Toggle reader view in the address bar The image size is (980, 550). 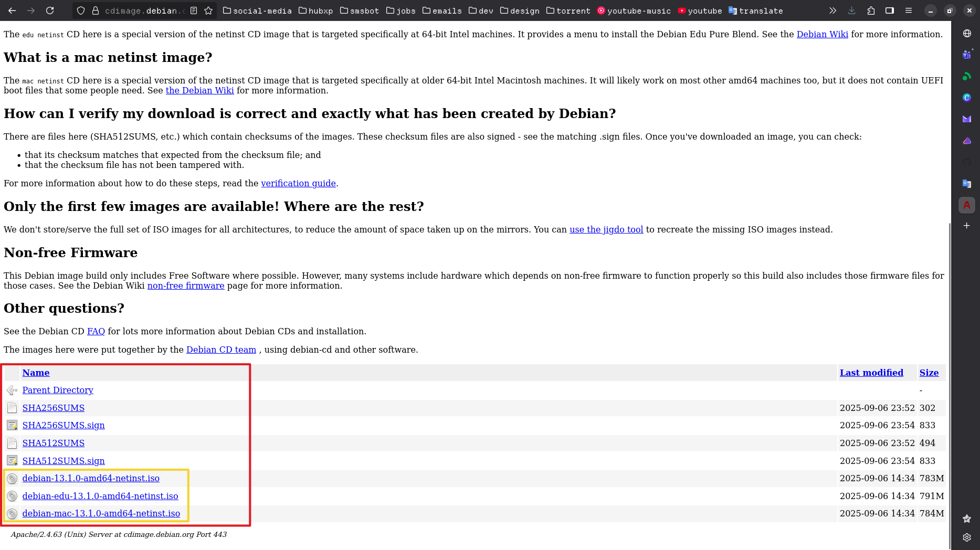tap(194, 10)
